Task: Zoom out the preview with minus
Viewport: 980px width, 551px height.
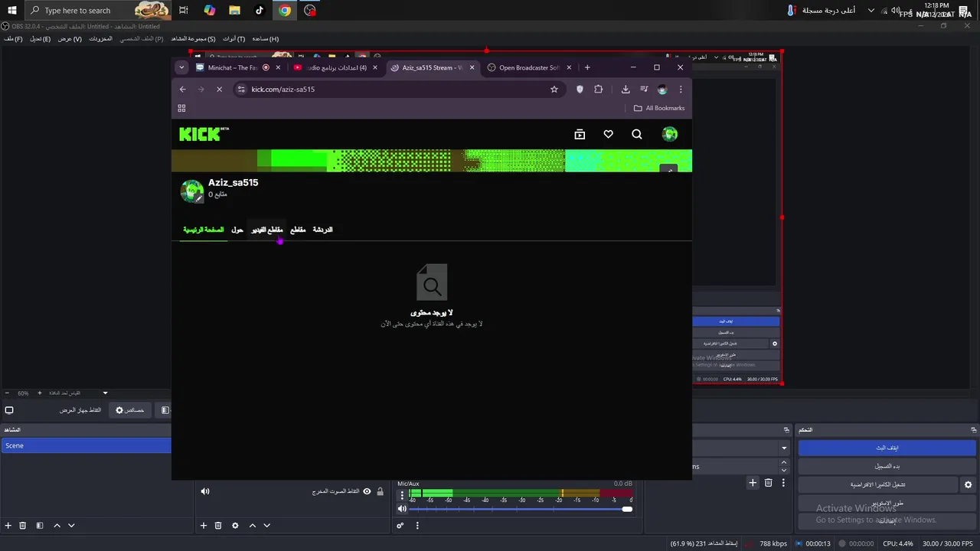Action: [8, 393]
